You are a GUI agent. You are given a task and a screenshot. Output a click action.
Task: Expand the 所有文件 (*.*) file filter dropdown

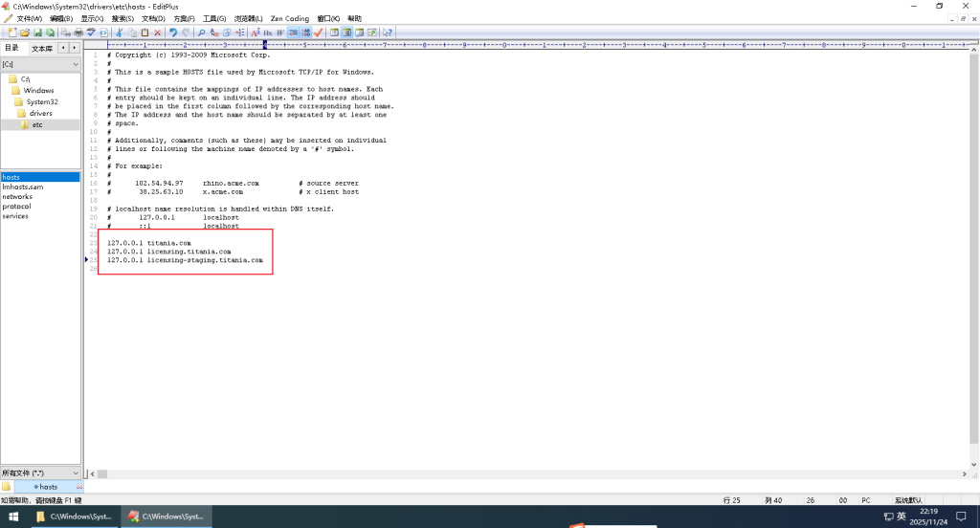tap(40, 473)
